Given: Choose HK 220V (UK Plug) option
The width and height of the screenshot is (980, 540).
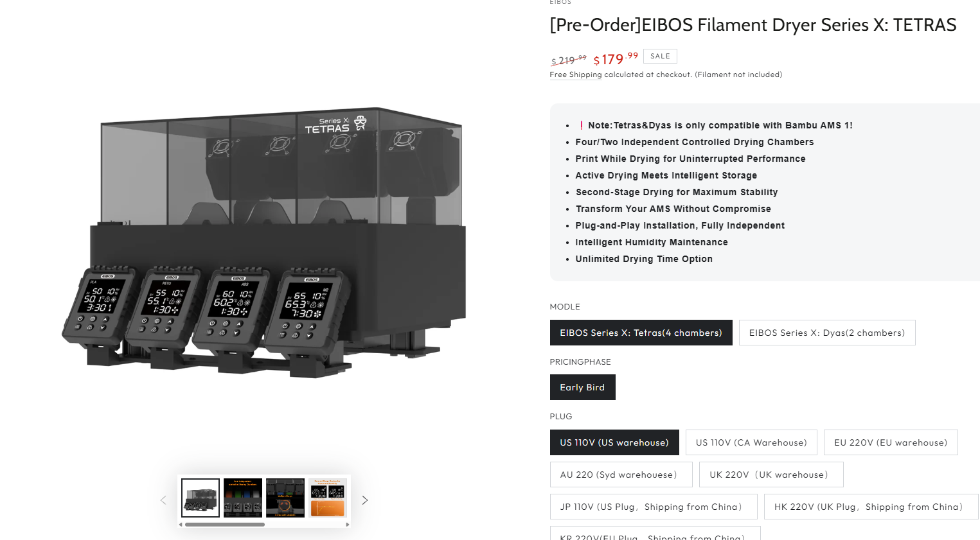Looking at the screenshot, I should (x=871, y=507).
